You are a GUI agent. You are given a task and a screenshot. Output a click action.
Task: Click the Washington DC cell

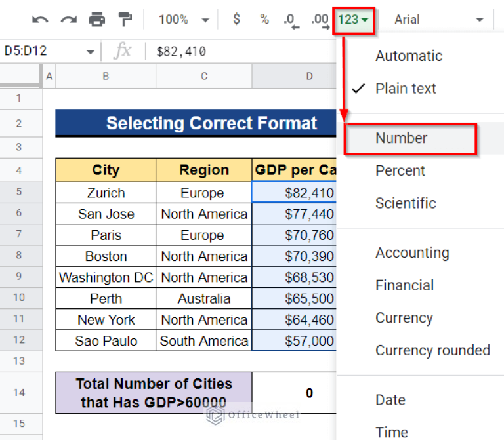coord(106,277)
